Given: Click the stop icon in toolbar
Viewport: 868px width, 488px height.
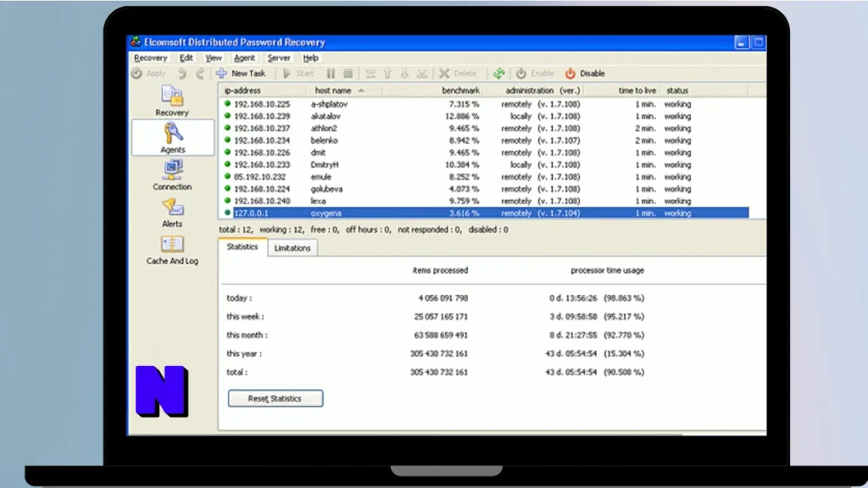Looking at the screenshot, I should 348,73.
